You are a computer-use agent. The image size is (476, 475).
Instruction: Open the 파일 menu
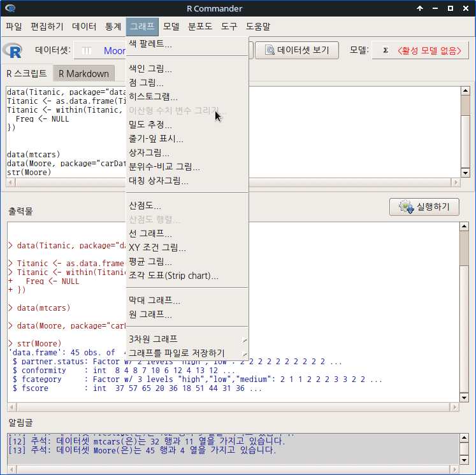tap(14, 26)
